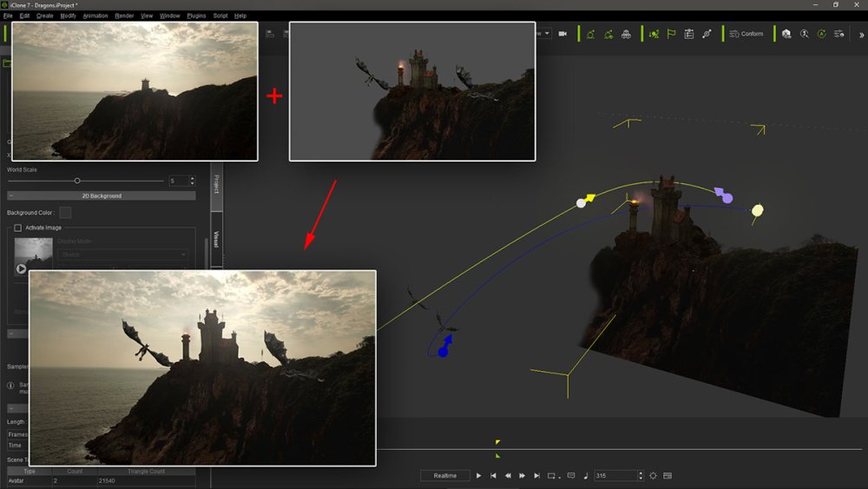Switch to the Project side tab
868x489 pixels.
click(x=216, y=184)
